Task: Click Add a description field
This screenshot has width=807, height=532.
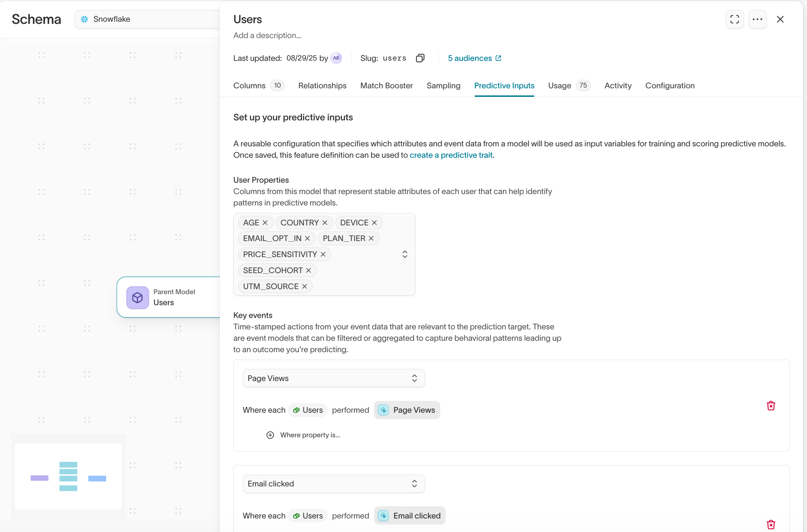Action: pyautogui.click(x=267, y=35)
